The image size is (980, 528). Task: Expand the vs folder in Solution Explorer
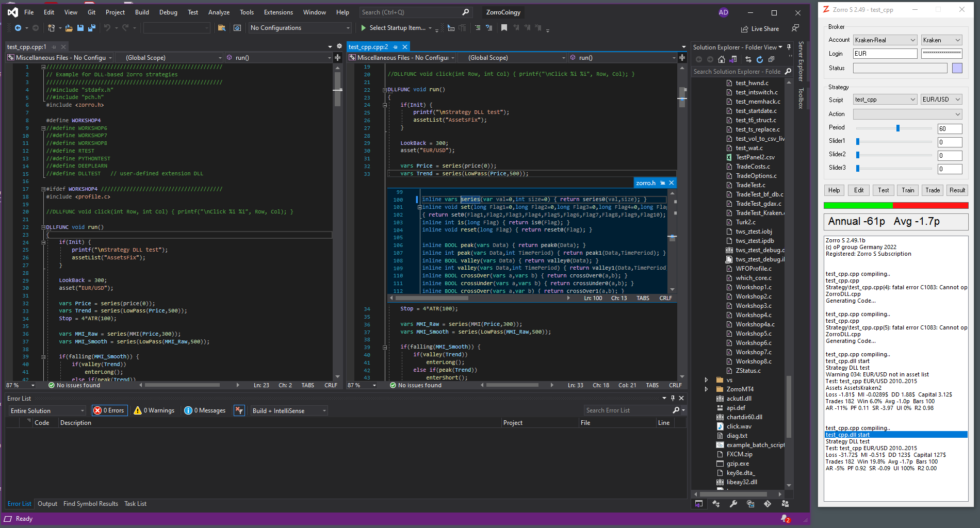click(x=706, y=380)
